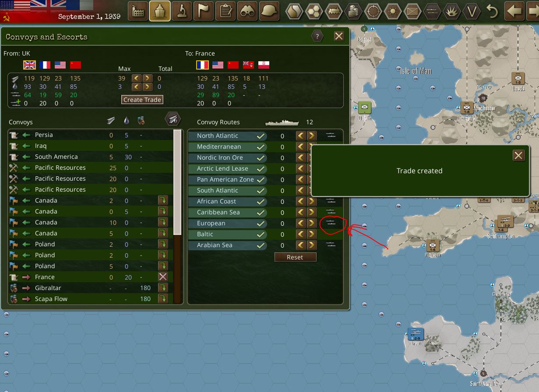Image resolution: width=539 pixels, height=392 pixels.
Task: Toggle the envelope unit markers overlay
Action: 413,11
